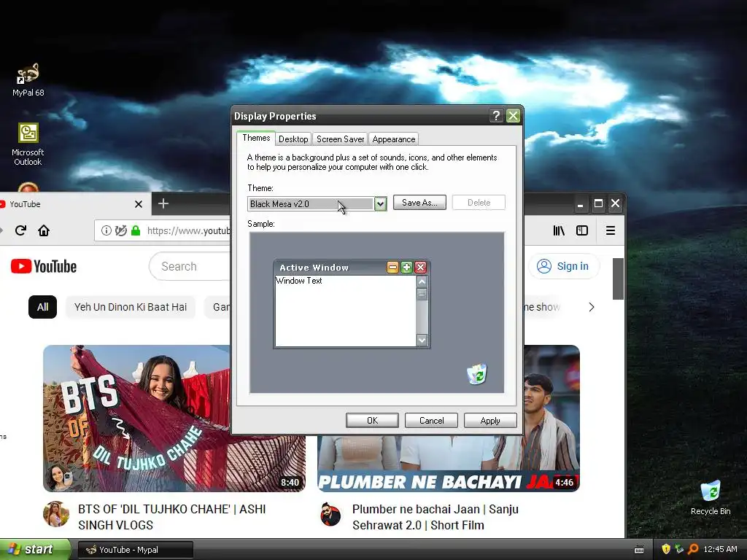Select the YouTube - Mypal taskbar item
The image size is (747, 560).
pyautogui.click(x=135, y=550)
